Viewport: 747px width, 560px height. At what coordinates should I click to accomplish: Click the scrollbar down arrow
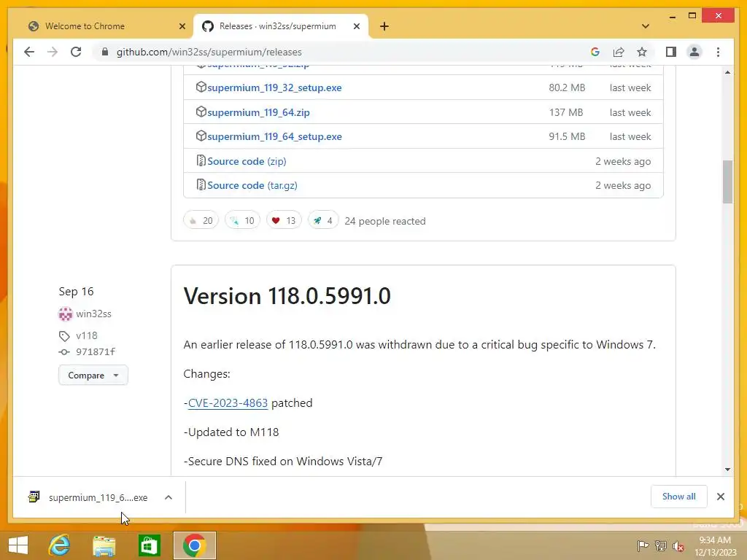click(727, 470)
